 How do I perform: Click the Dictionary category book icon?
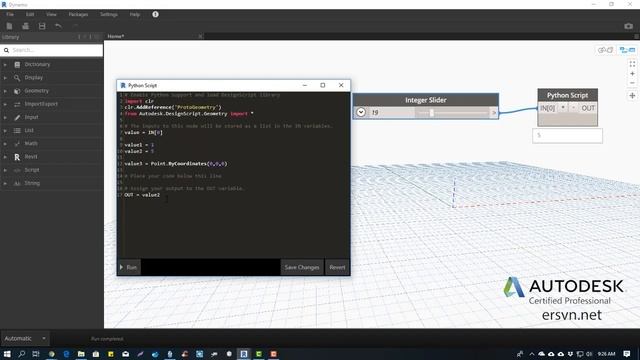click(x=17, y=64)
